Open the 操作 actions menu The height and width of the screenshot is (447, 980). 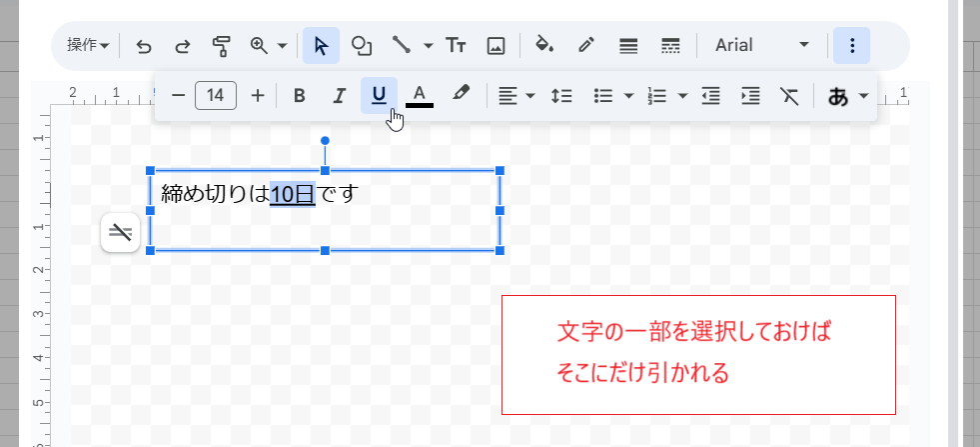click(88, 45)
